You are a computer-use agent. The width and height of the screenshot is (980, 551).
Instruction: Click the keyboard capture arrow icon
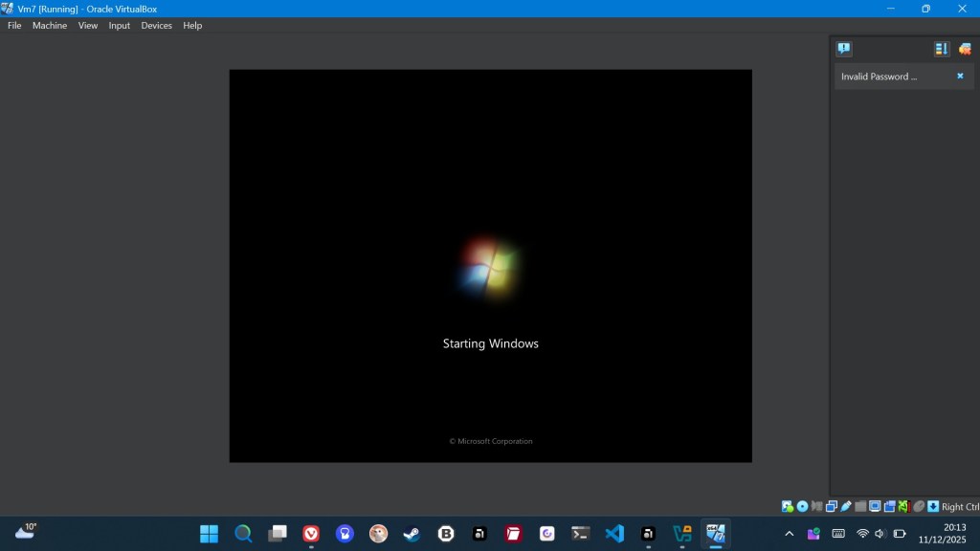933,506
